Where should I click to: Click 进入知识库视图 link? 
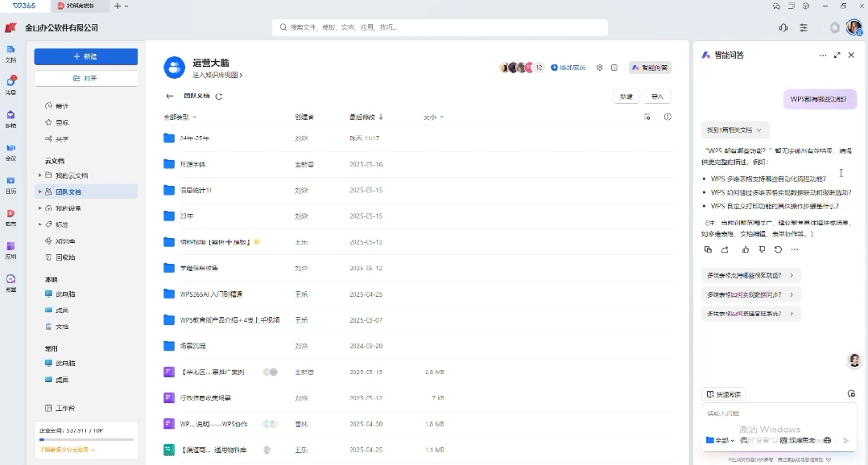pos(217,75)
